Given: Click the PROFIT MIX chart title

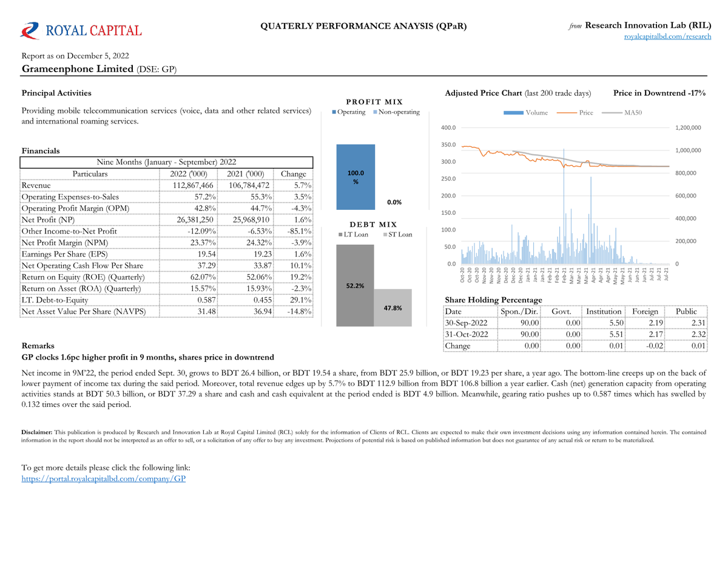Looking at the screenshot, I should pos(374,102).
